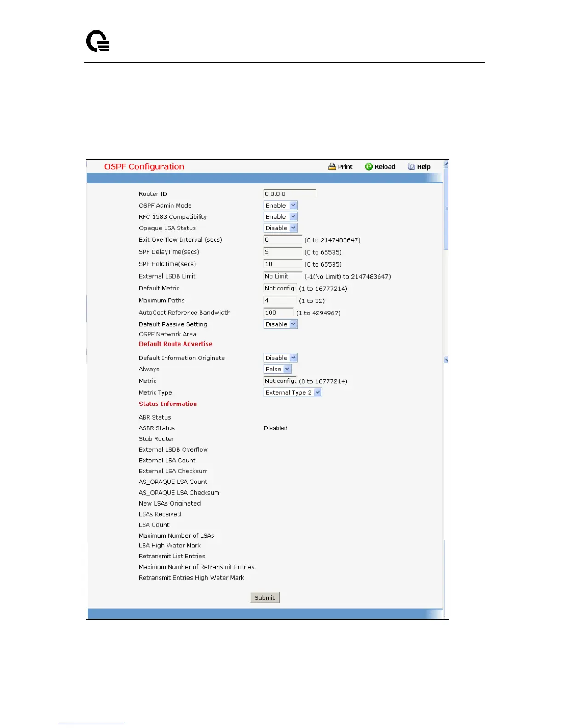Click the Print icon
Image resolution: width=563 pixels, height=728 pixels.
(332, 166)
